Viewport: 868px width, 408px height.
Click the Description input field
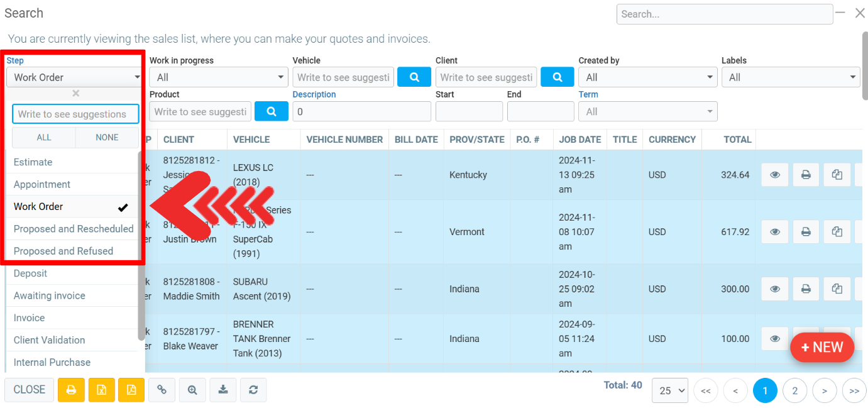coord(361,111)
